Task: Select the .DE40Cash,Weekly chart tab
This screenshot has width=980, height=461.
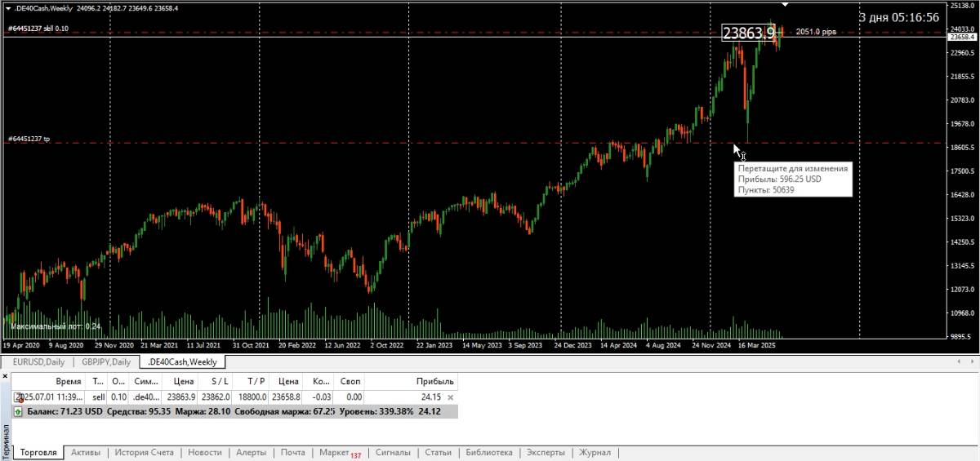Action: coord(182,361)
